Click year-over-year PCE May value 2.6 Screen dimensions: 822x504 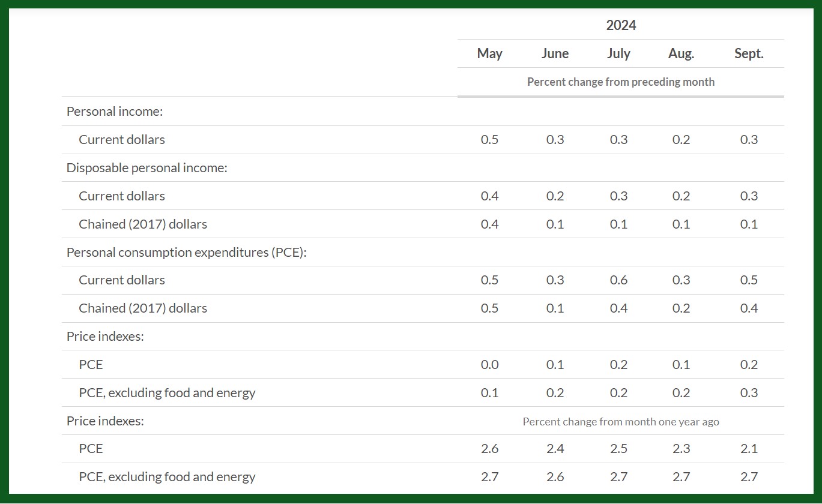pyautogui.click(x=489, y=448)
